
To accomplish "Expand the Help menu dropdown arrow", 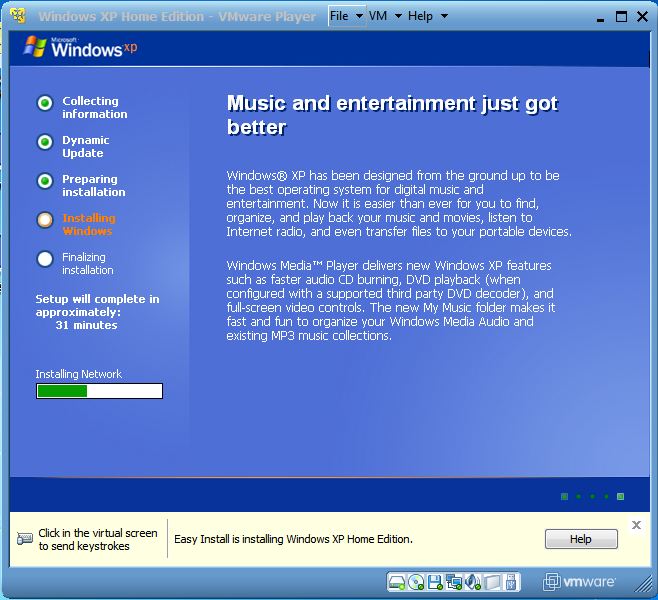I will click(444, 16).
